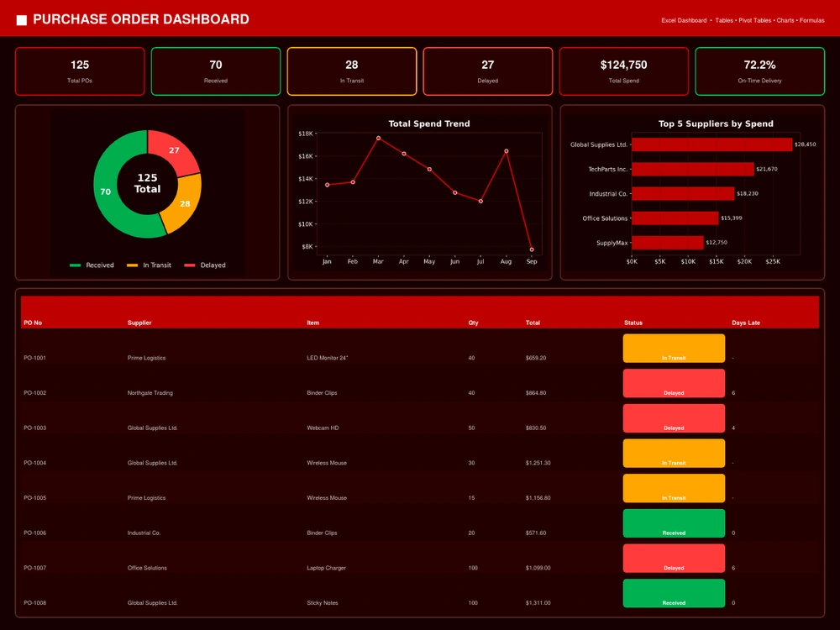This screenshot has width=840, height=630.
Task: Click the Total Spend KPI card
Action: pyautogui.click(x=623, y=71)
